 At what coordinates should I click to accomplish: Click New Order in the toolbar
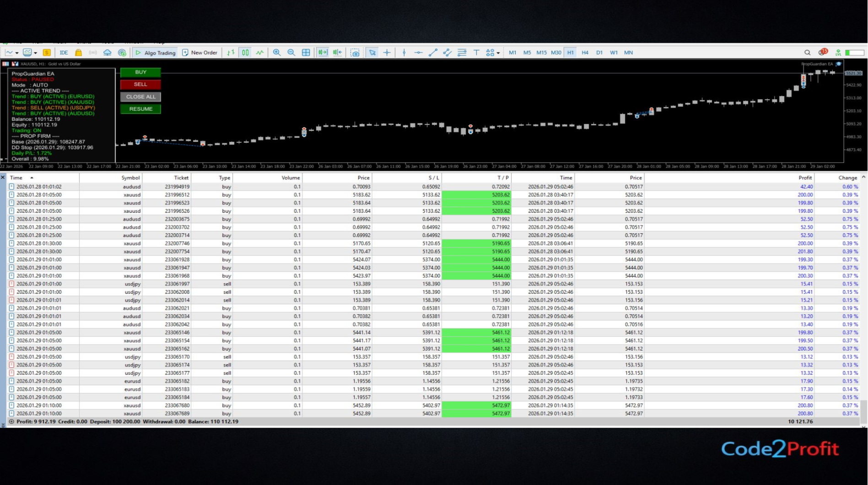pos(200,53)
